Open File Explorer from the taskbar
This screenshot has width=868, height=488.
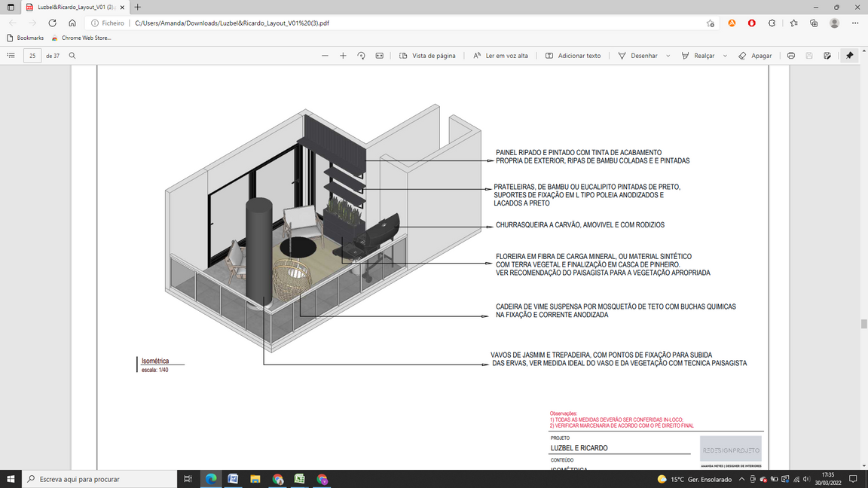pyautogui.click(x=255, y=479)
